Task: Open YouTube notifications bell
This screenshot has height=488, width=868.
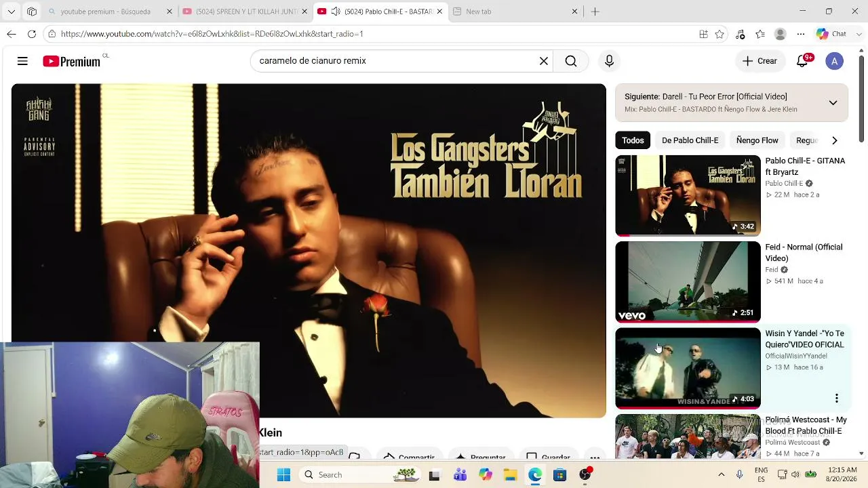Action: [802, 61]
